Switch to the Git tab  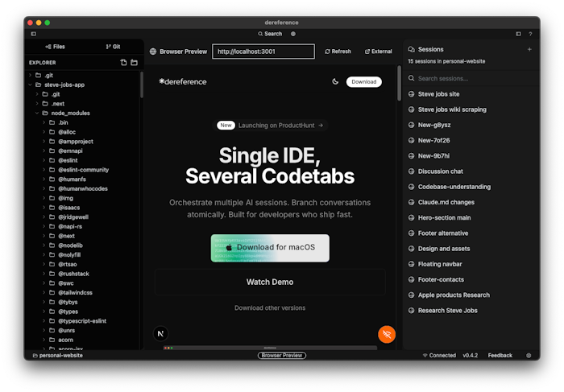pos(113,47)
